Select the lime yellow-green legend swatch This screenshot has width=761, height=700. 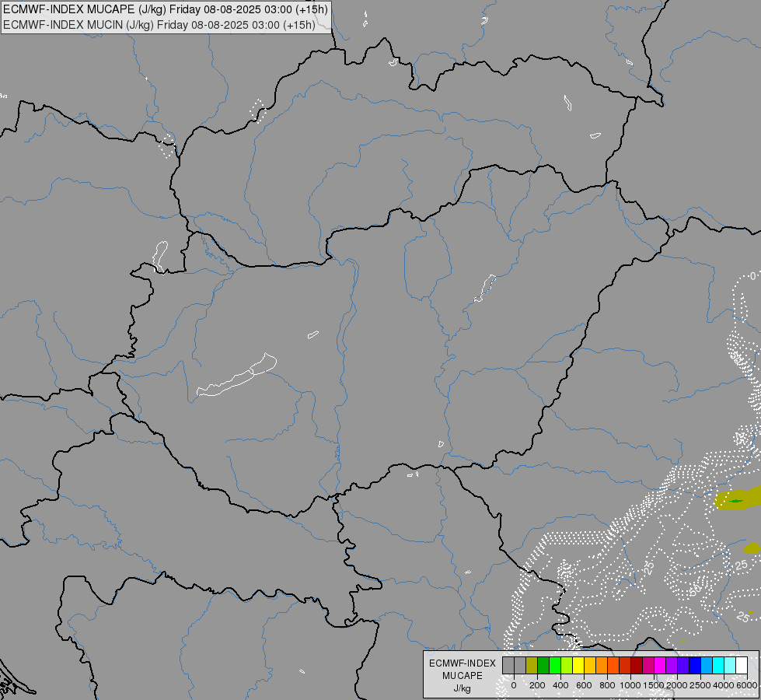pos(567,665)
